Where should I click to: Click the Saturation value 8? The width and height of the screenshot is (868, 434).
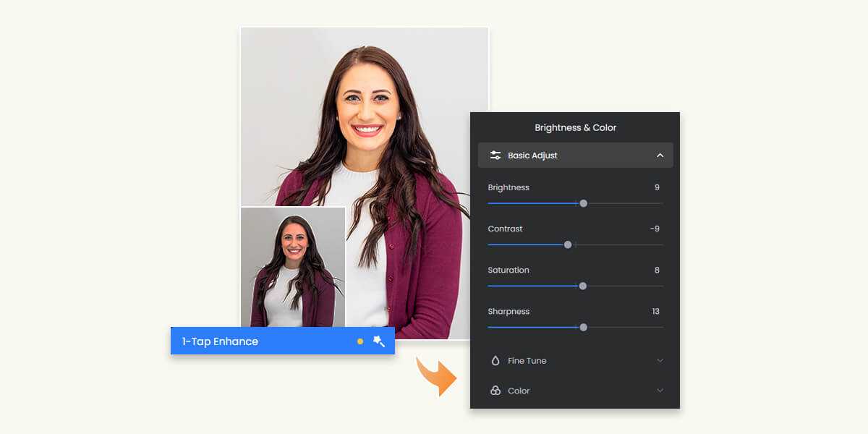(x=657, y=270)
